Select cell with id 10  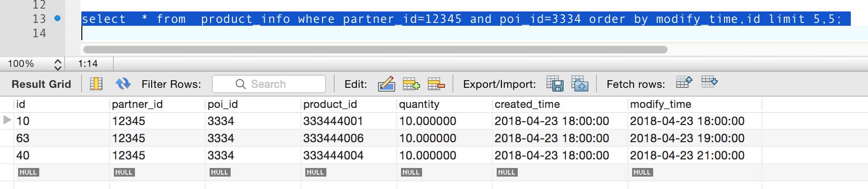tap(62, 121)
